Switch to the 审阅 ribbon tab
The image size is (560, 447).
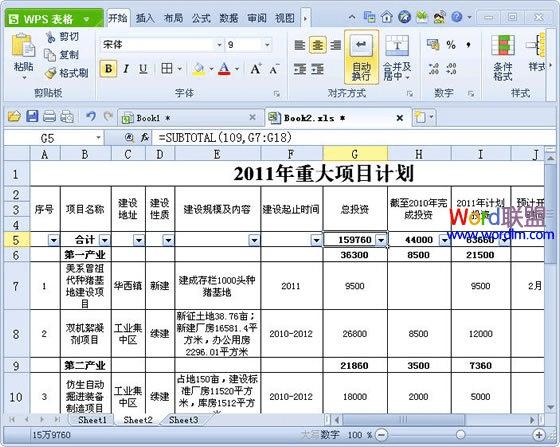[x=257, y=18]
